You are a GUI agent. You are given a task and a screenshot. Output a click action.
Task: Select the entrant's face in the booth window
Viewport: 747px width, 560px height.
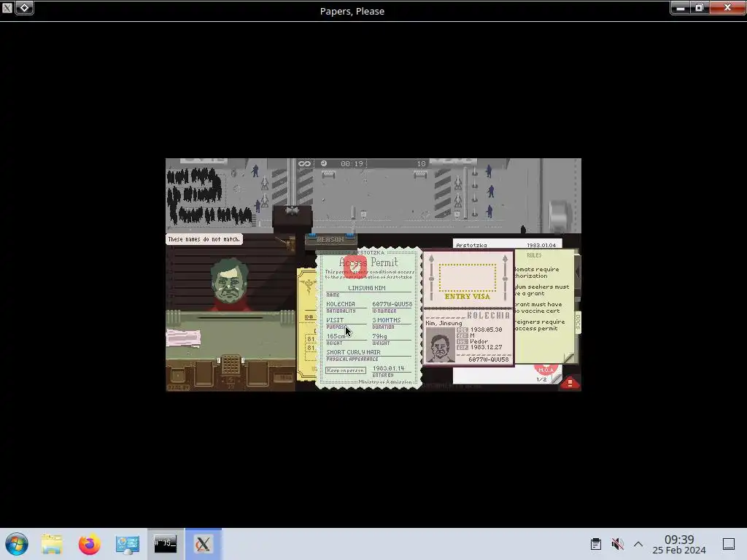(230, 282)
